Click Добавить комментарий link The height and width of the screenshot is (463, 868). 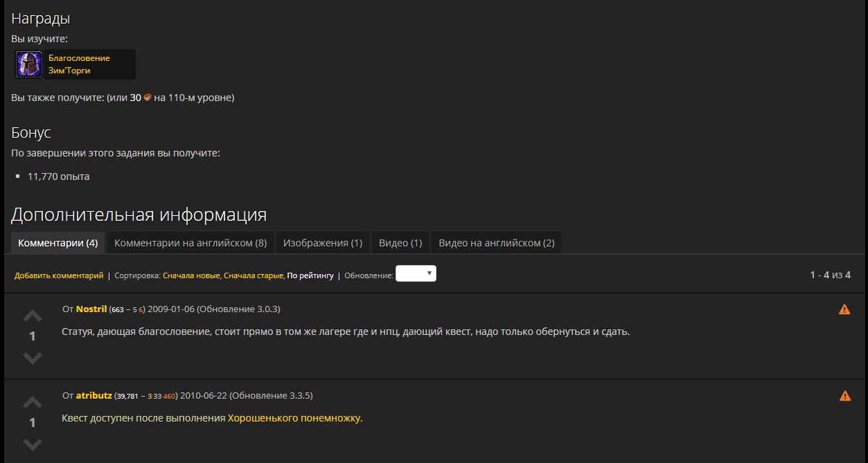59,275
